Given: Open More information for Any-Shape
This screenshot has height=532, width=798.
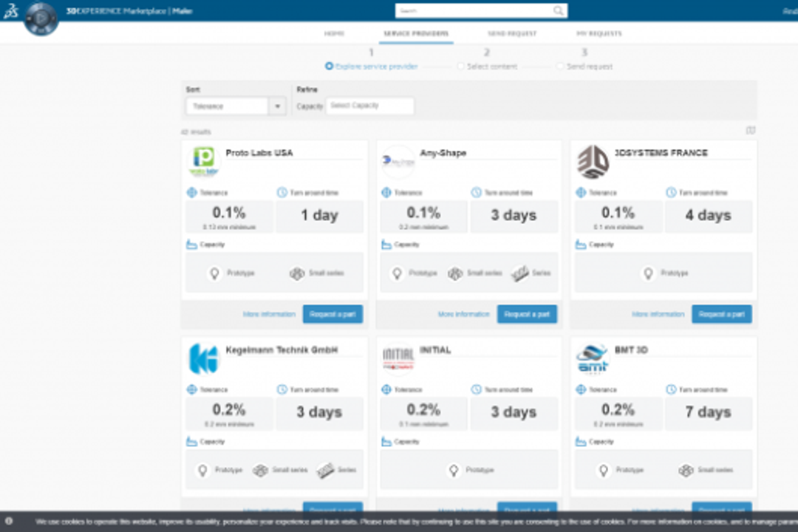Looking at the screenshot, I should 463,314.
